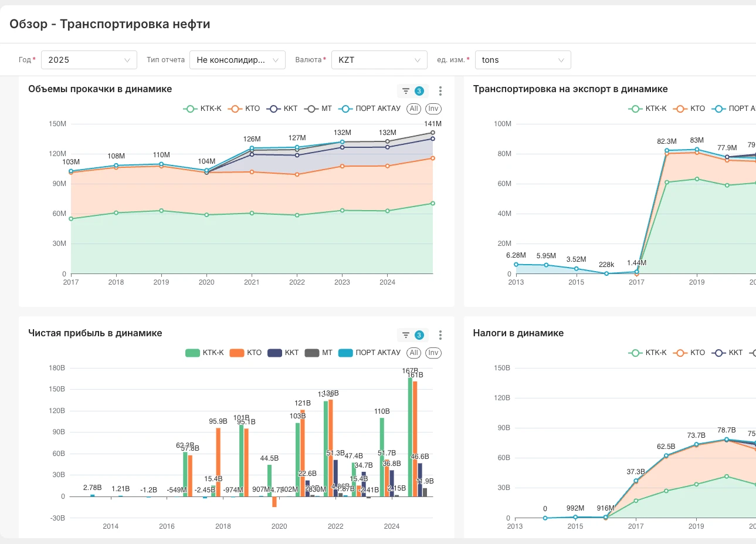This screenshot has width=756, height=544.
Task: Open Тип отчета dropdown
Action: 238,60
